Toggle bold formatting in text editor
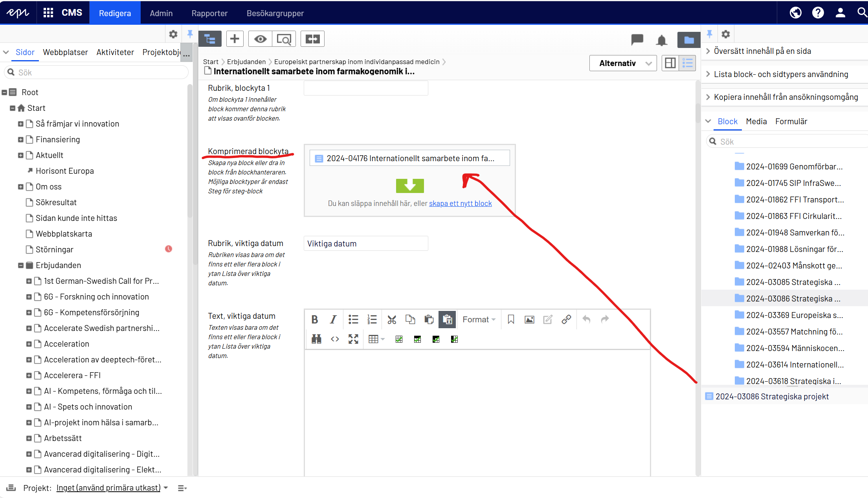The width and height of the screenshot is (868, 498). click(x=315, y=319)
